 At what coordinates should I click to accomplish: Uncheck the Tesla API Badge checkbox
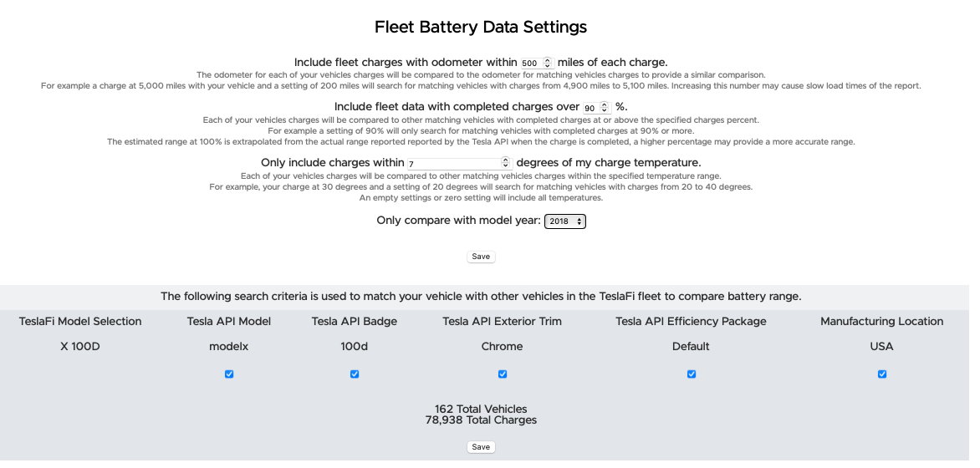[355, 374]
